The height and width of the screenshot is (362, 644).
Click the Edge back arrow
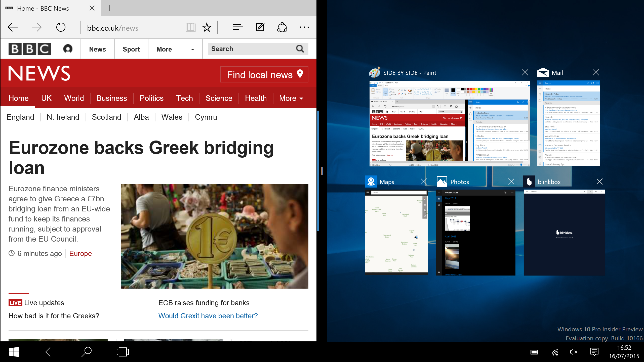point(13,27)
